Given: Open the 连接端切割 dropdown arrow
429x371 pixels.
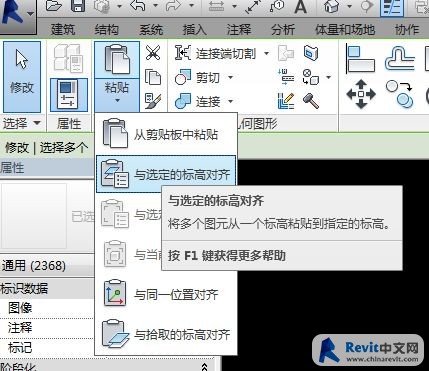Looking at the screenshot, I should (x=266, y=53).
